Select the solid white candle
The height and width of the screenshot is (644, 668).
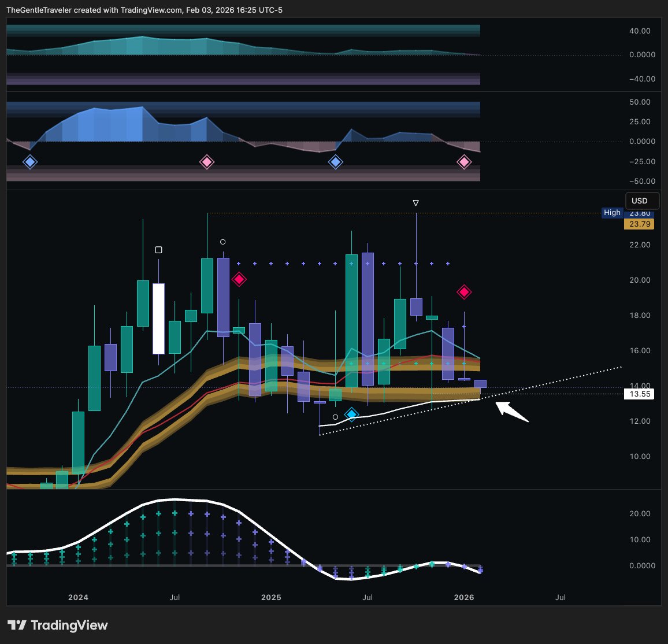[158, 319]
